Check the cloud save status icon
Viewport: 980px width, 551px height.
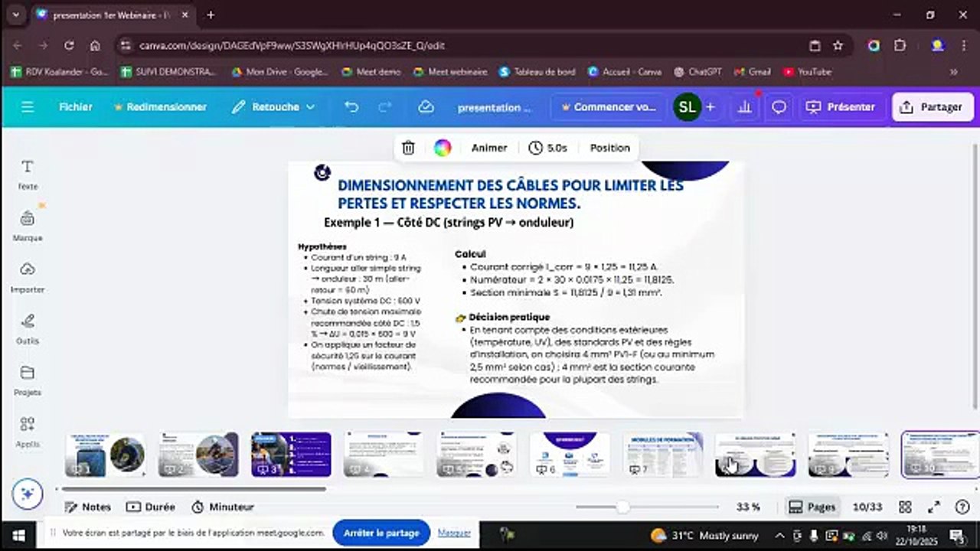(x=426, y=107)
